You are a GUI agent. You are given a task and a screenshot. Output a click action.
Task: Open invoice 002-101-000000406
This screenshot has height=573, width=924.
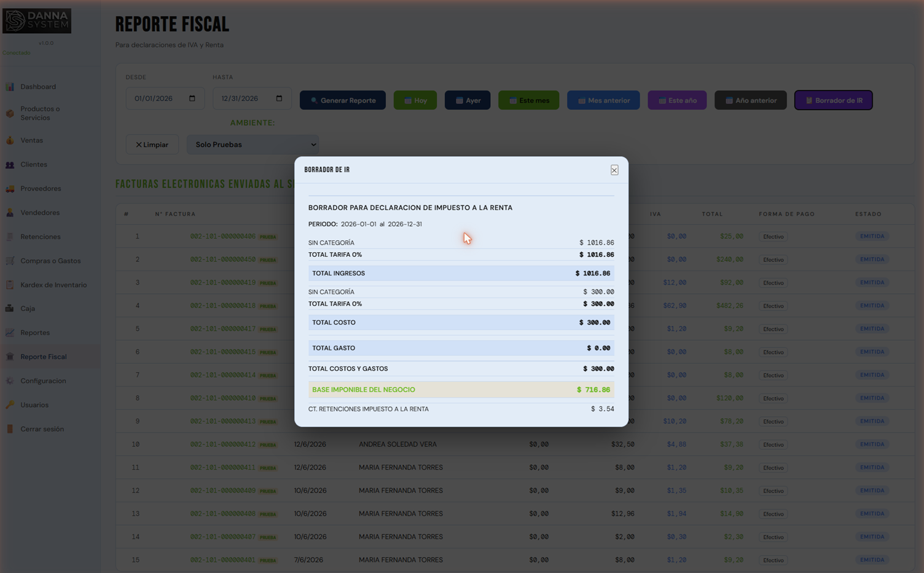pyautogui.click(x=222, y=236)
